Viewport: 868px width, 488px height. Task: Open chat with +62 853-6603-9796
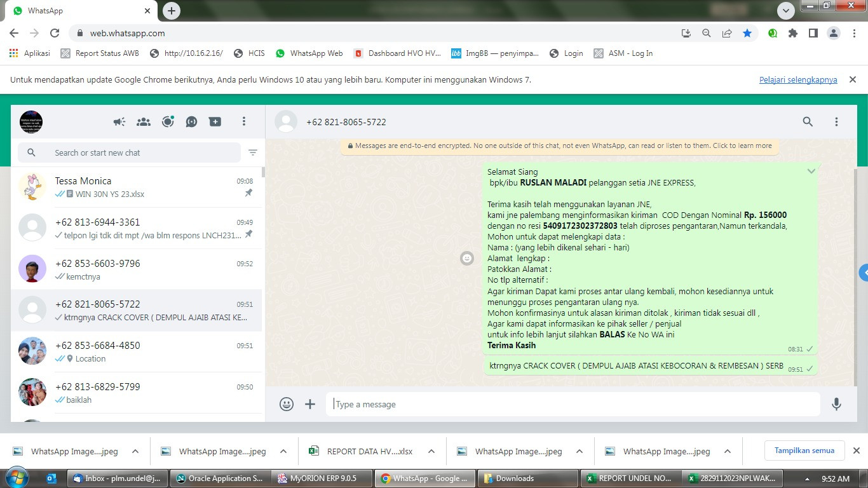(136, 269)
